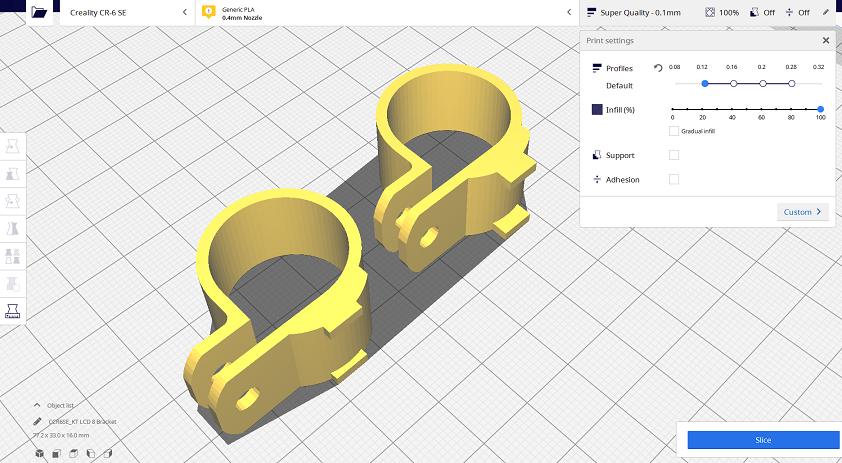Image resolution: width=842 pixels, height=463 pixels.
Task: Click the pencil icon to rename the model
Action: click(x=38, y=421)
